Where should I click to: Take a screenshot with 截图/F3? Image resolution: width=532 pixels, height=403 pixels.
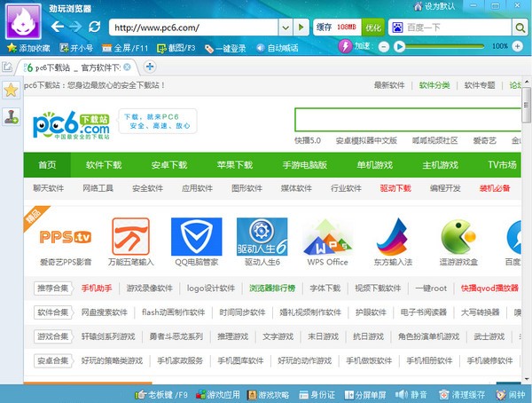tap(176, 48)
